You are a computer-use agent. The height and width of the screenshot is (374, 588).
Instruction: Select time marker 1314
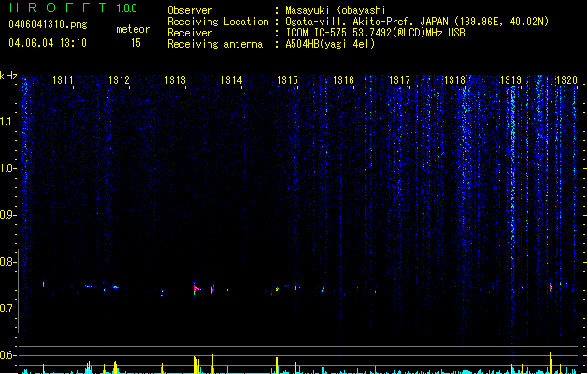232,80
